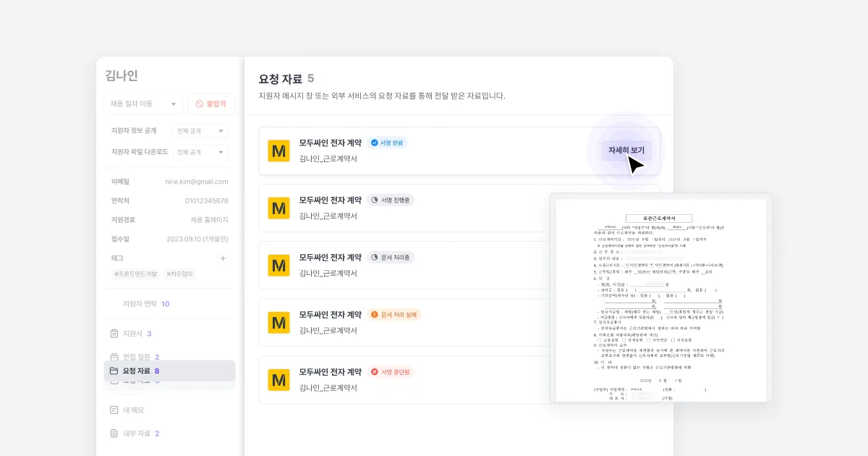
Task: Click the plus icon to add tag
Action: coord(223,258)
